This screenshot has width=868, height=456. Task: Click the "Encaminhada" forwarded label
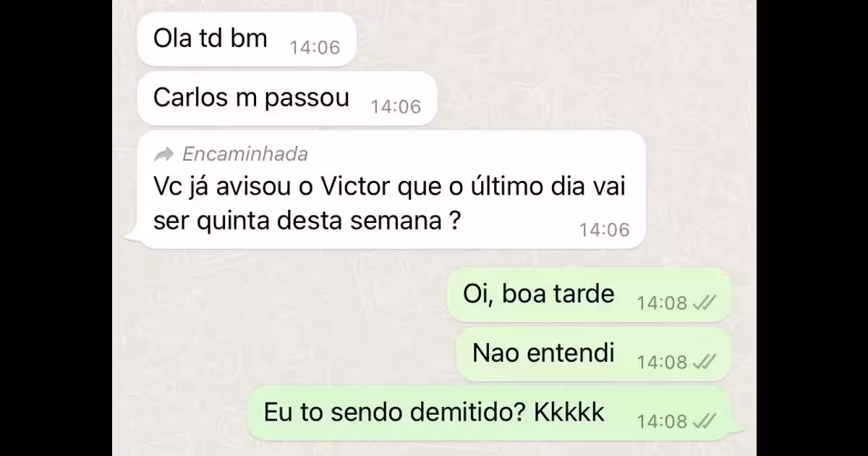[x=244, y=153]
